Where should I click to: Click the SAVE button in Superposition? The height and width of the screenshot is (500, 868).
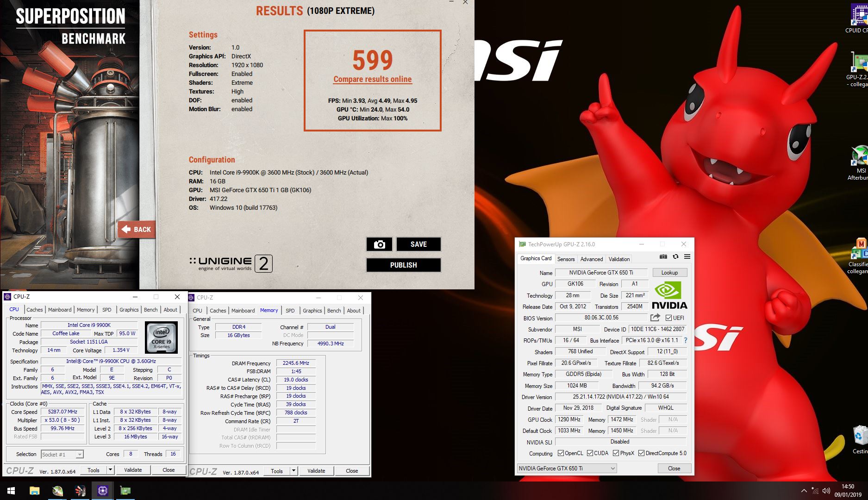[418, 244]
